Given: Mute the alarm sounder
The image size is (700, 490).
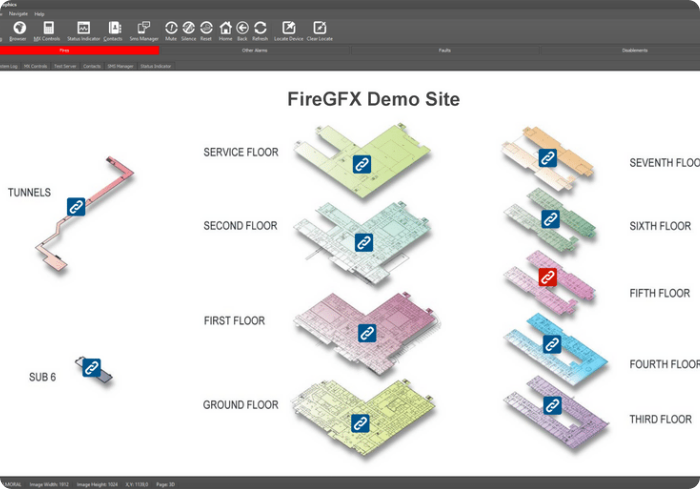Looking at the screenshot, I should (171, 30).
